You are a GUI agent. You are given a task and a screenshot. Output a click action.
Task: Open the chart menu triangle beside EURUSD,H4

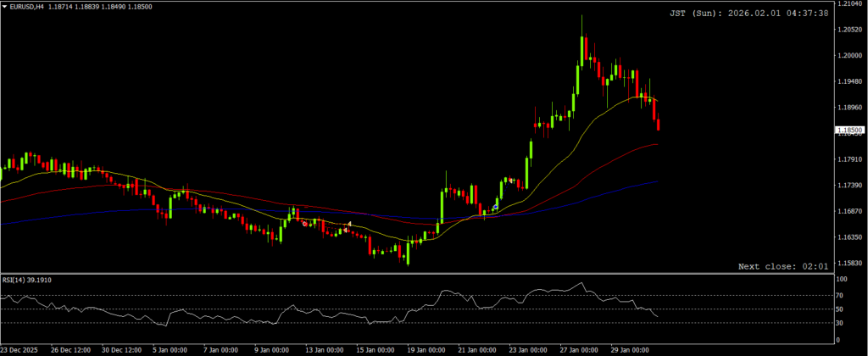[5, 6]
